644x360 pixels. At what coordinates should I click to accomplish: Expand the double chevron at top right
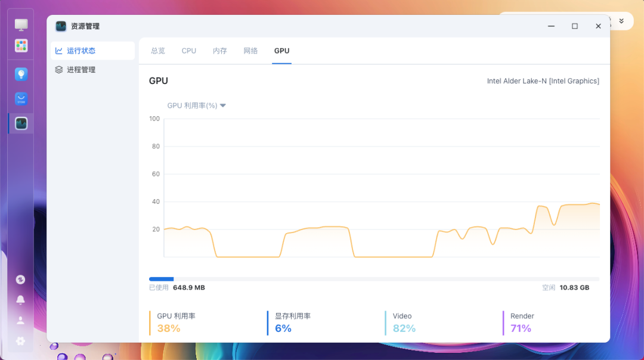[x=621, y=21]
